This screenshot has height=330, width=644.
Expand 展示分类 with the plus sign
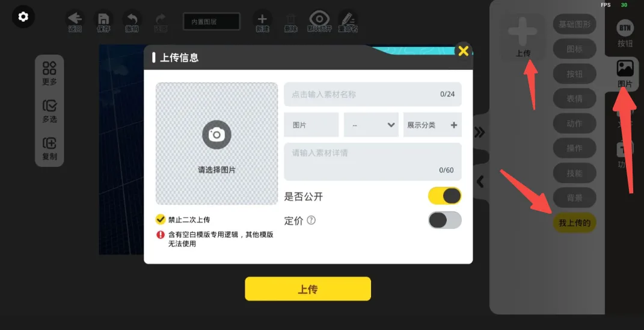tap(454, 125)
